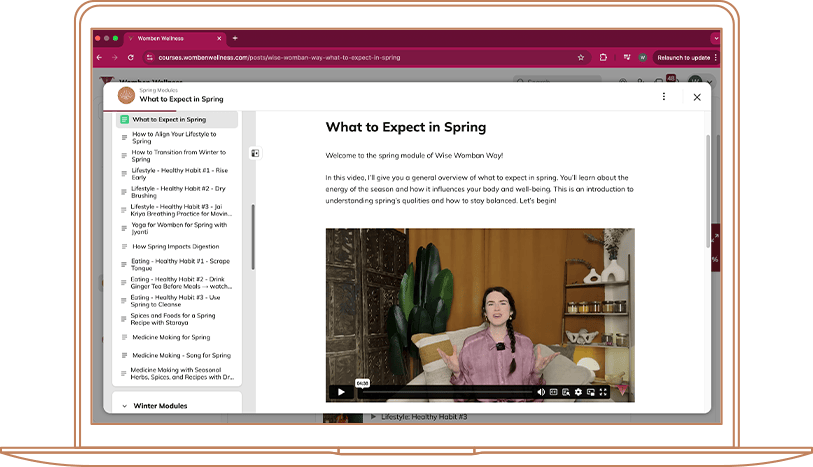Open How to Transition from Winter to Spring
813x467 pixels.
coord(177,155)
